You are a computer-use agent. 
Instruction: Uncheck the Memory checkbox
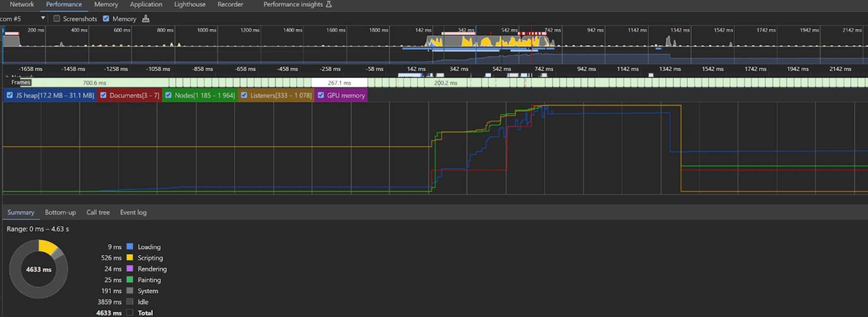click(106, 19)
